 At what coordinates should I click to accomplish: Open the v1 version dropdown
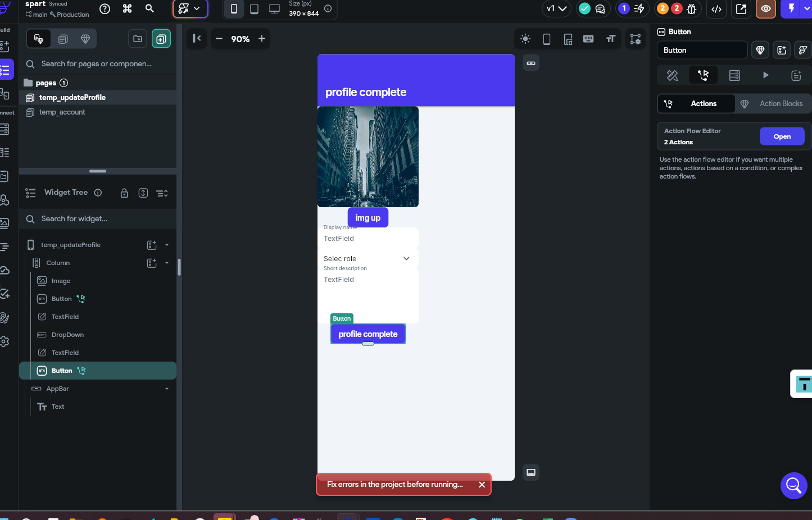556,8
